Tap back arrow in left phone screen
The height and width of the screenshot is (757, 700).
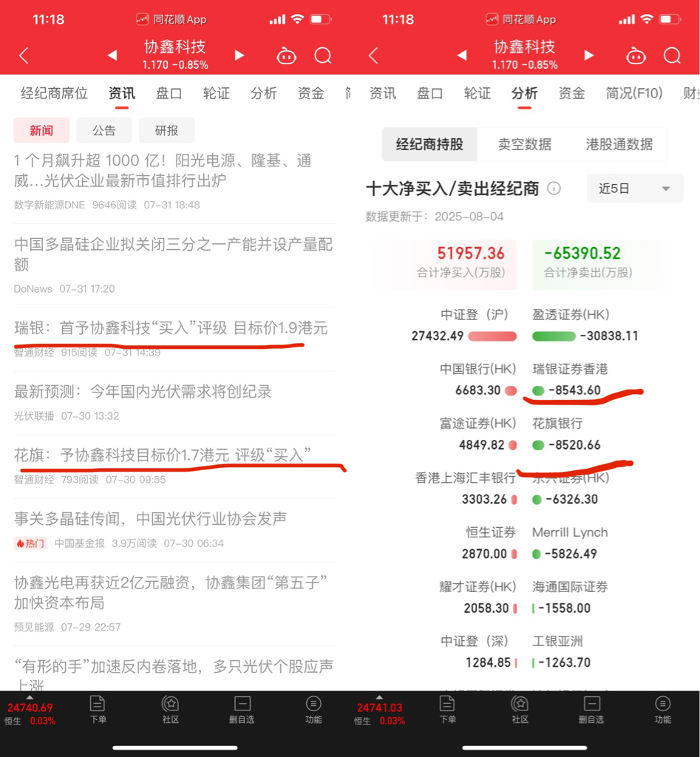(24, 55)
